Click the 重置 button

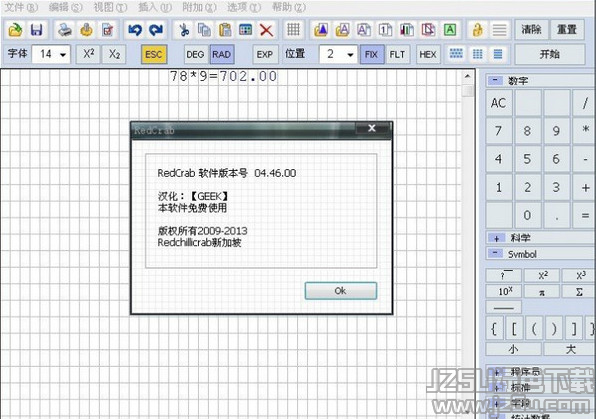(x=567, y=30)
